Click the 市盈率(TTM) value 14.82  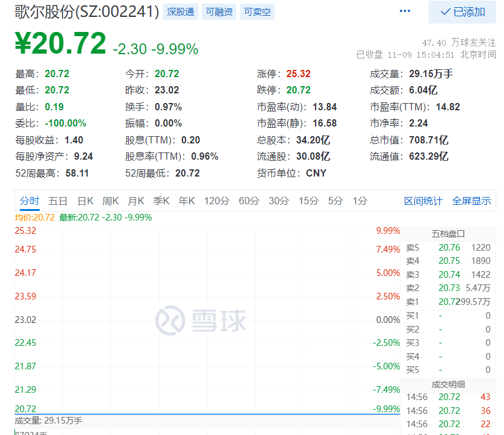[448, 107]
